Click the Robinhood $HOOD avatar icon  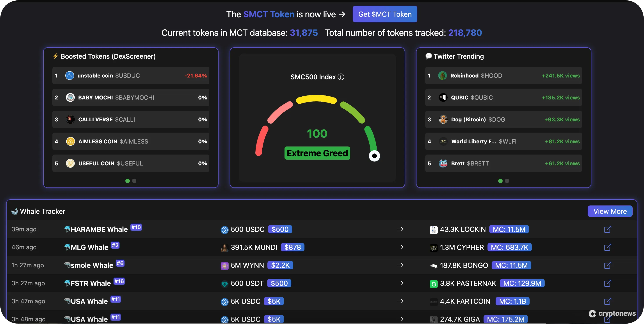[443, 75]
